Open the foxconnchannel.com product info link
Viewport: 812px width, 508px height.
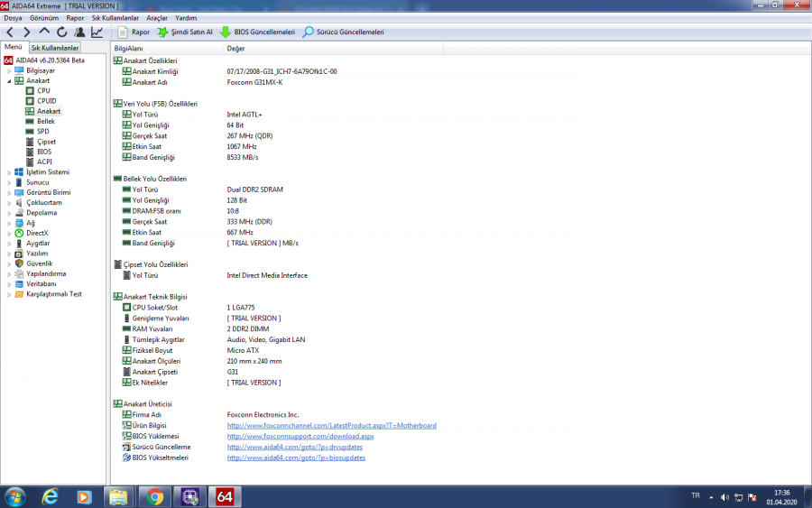tap(331, 426)
